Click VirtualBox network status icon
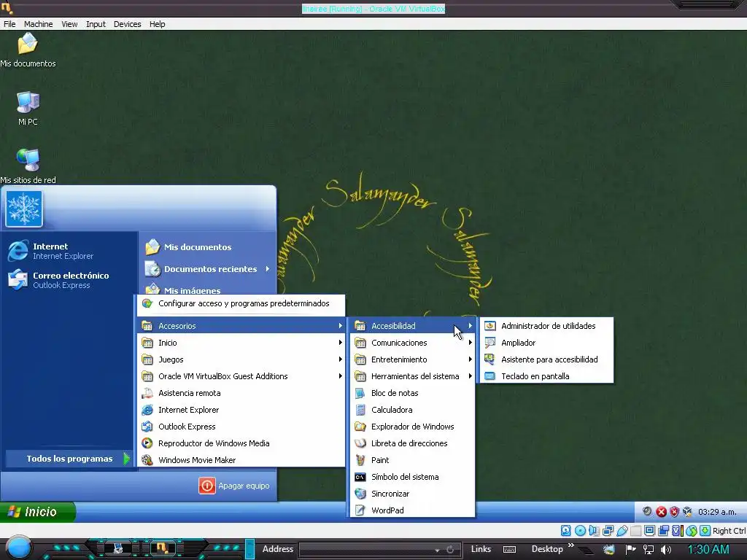747x560 pixels. (x=608, y=531)
